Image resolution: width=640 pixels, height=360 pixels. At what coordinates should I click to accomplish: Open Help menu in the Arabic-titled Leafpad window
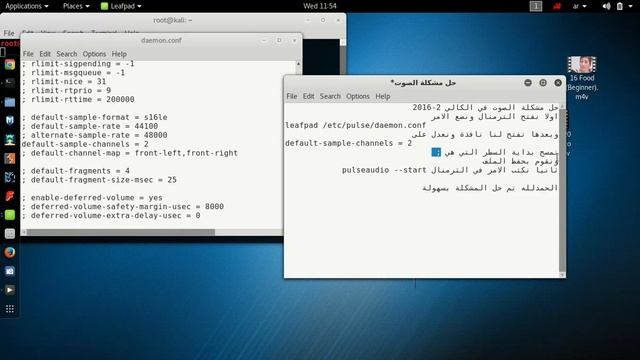coord(382,96)
